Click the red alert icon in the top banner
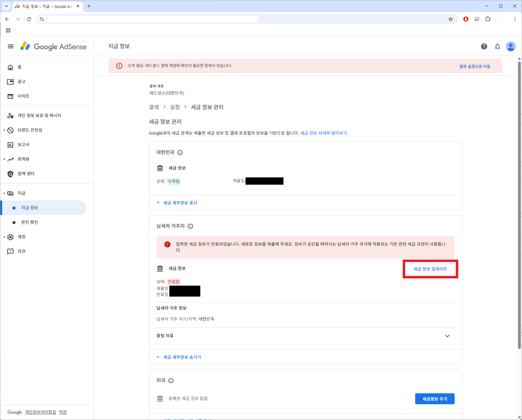The height and width of the screenshot is (420, 522). [119, 66]
